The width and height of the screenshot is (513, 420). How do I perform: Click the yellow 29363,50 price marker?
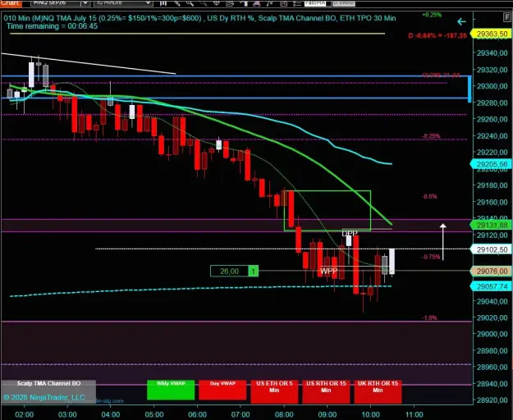(x=492, y=34)
